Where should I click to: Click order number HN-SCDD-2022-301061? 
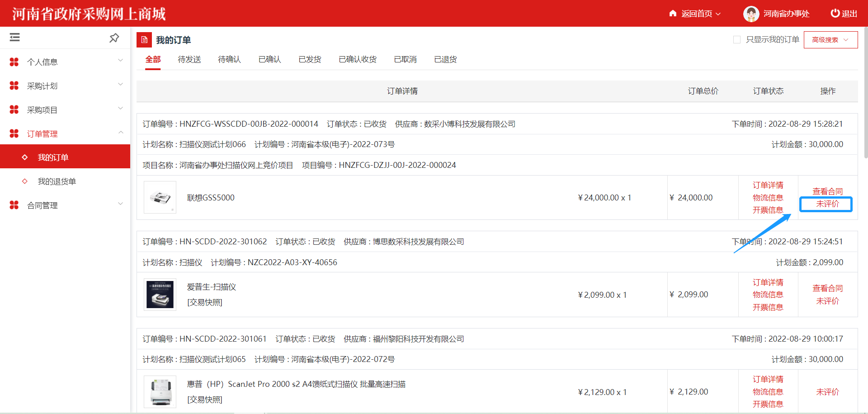tap(223, 339)
